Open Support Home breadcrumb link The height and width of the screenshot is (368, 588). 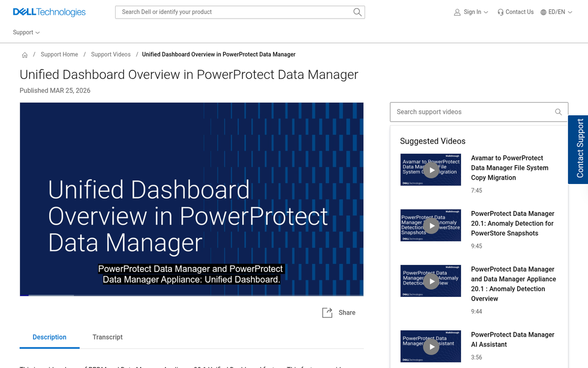point(59,54)
